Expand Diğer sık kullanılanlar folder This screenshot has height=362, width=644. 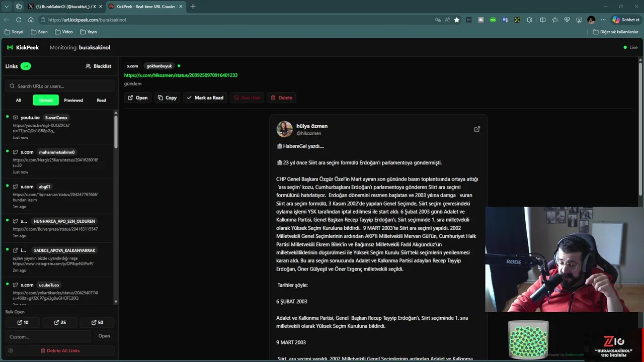(x=615, y=32)
